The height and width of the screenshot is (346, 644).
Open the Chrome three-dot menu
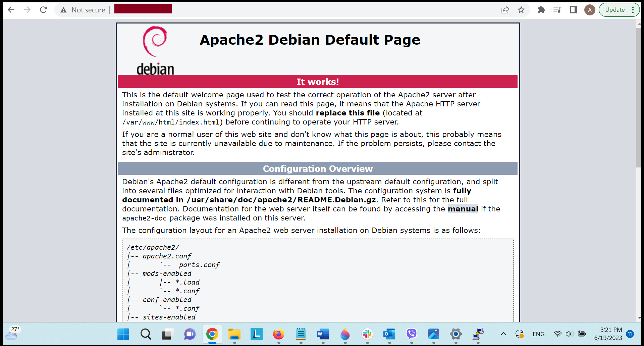633,10
